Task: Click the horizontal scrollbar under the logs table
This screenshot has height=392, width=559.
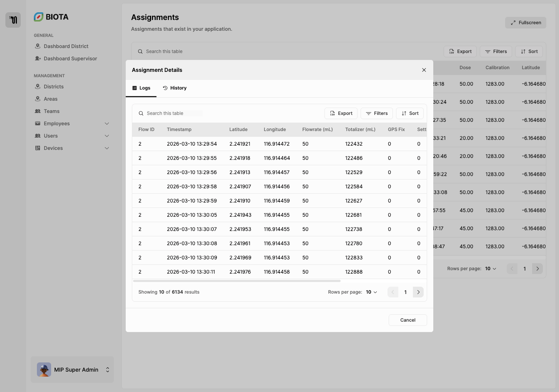Action: click(236, 281)
